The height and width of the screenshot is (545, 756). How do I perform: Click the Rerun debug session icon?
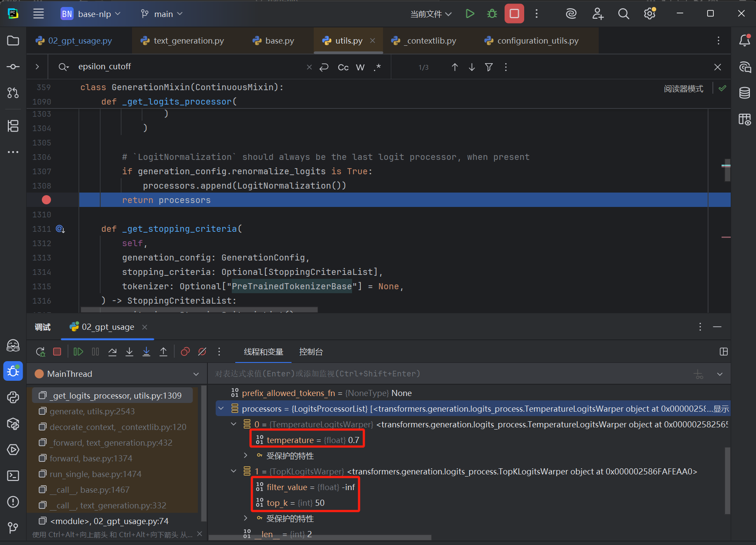pos(41,352)
